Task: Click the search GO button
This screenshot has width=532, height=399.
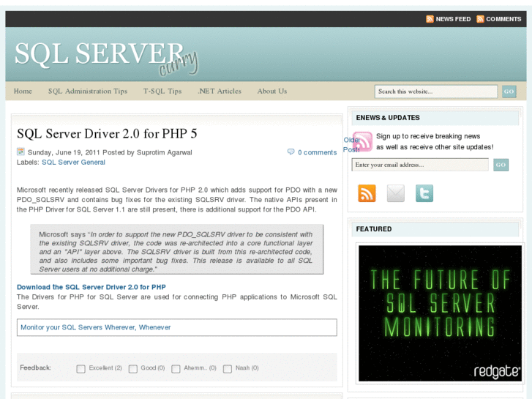Action: 509,92
